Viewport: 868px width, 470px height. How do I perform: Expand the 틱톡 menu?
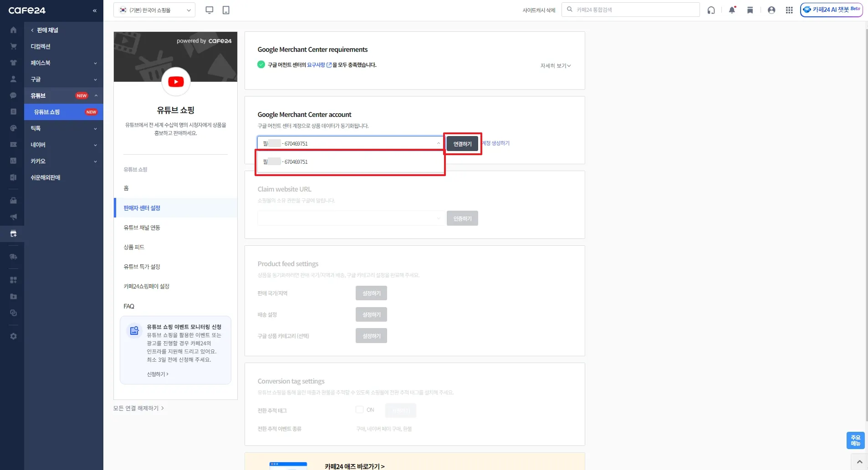(x=64, y=128)
